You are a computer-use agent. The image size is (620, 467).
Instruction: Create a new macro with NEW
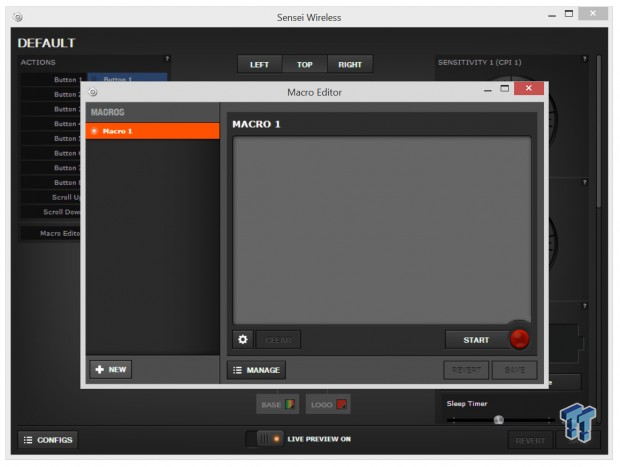click(111, 369)
